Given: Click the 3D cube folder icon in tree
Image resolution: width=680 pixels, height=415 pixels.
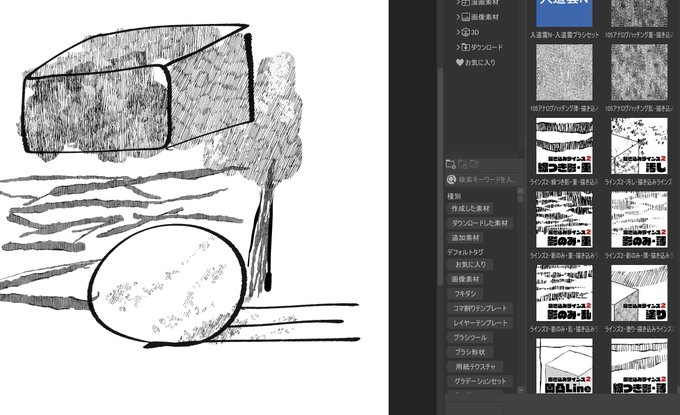Looking at the screenshot, I should tap(465, 32).
